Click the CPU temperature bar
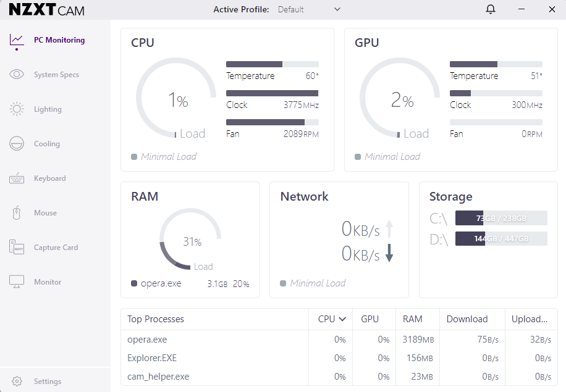Viewport: 566px width, 392px height. click(272, 64)
